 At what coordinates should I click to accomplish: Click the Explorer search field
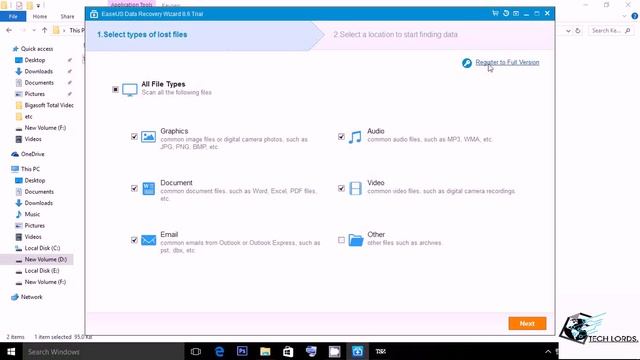coord(611,31)
